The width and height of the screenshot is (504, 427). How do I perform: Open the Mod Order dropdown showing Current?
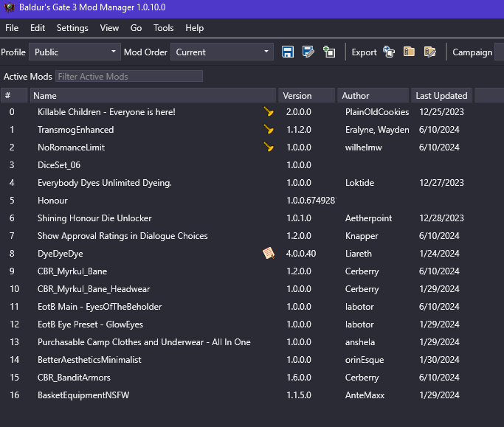click(x=222, y=52)
